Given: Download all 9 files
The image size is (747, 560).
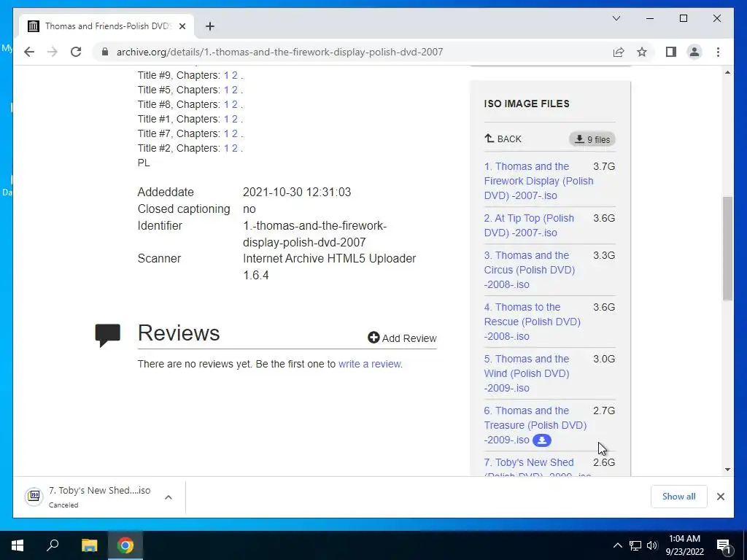Looking at the screenshot, I should point(592,139).
